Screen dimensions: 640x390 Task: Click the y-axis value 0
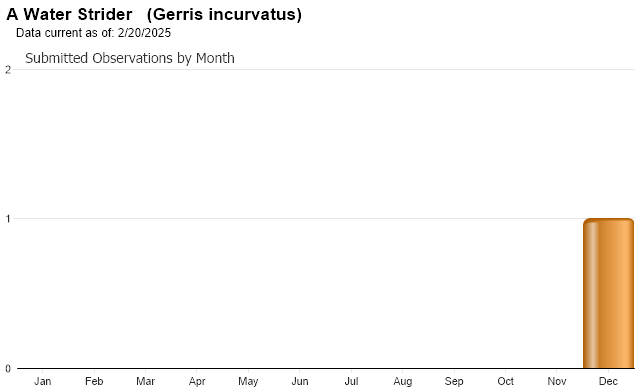(8, 369)
